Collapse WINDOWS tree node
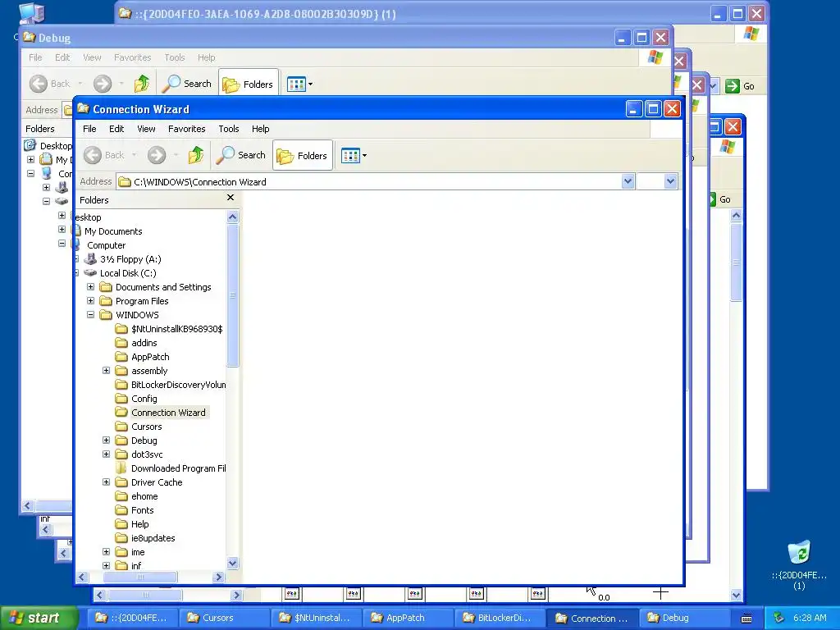 click(90, 314)
